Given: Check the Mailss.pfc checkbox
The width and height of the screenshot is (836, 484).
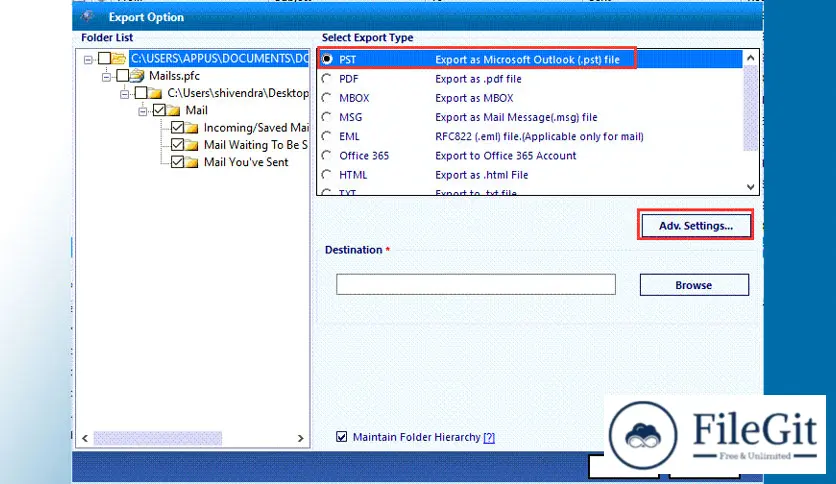Looking at the screenshot, I should coord(123,75).
